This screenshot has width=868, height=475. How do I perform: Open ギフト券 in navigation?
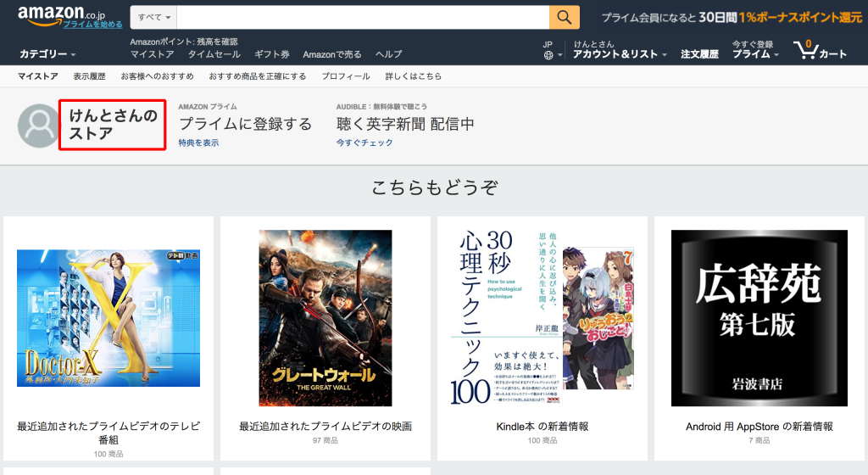(272, 54)
